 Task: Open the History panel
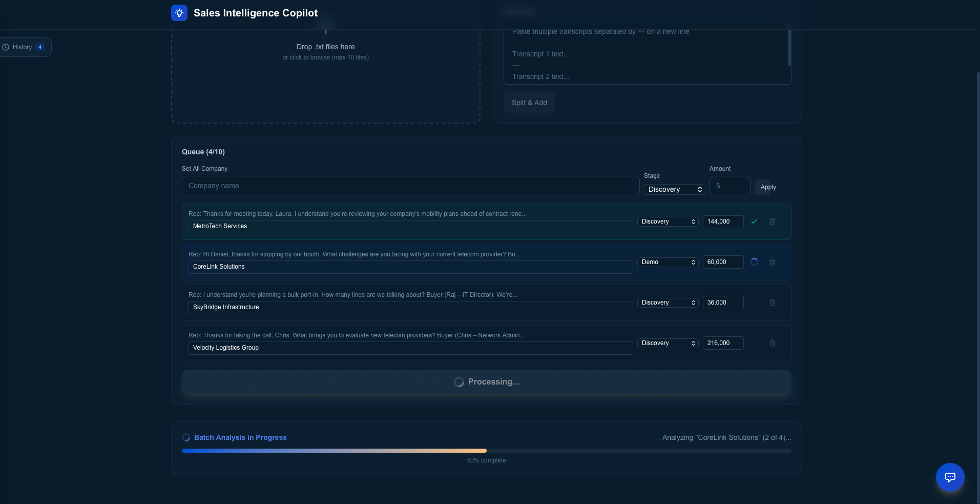click(x=25, y=47)
